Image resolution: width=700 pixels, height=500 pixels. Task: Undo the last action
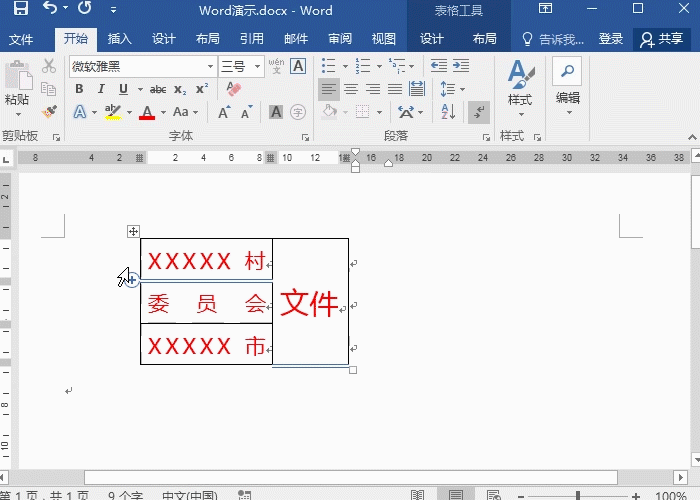[x=50, y=8]
